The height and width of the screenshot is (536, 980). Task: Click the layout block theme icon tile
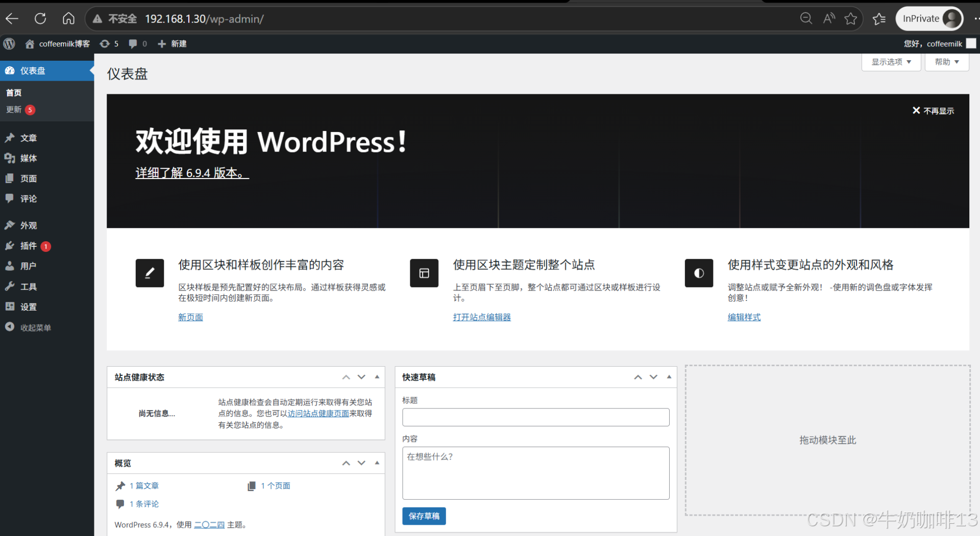(424, 273)
